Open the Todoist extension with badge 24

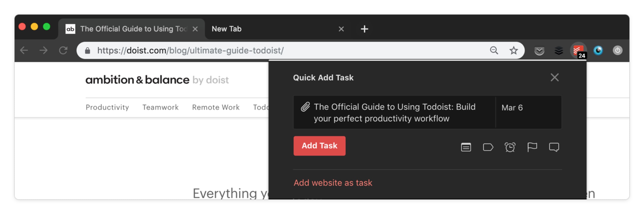(578, 51)
